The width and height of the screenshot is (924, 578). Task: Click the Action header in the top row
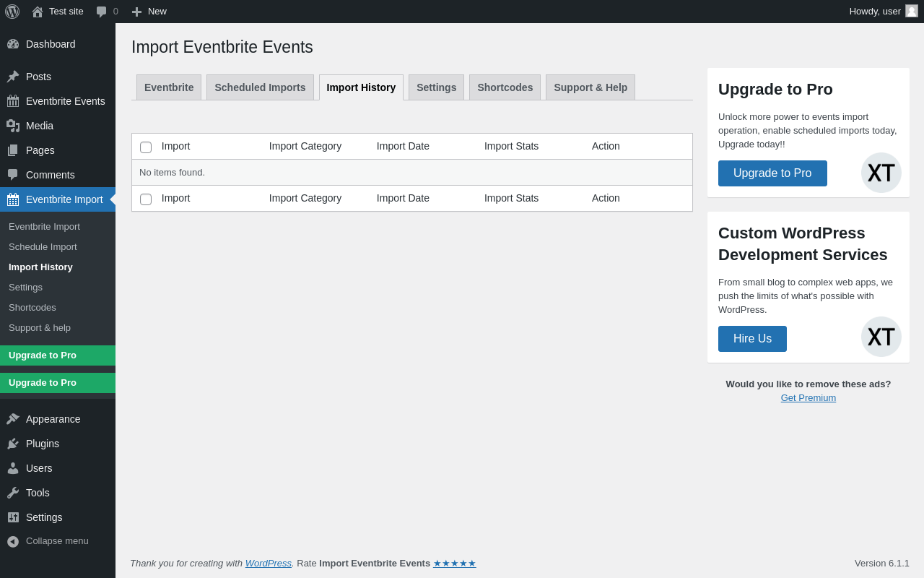coord(606,146)
